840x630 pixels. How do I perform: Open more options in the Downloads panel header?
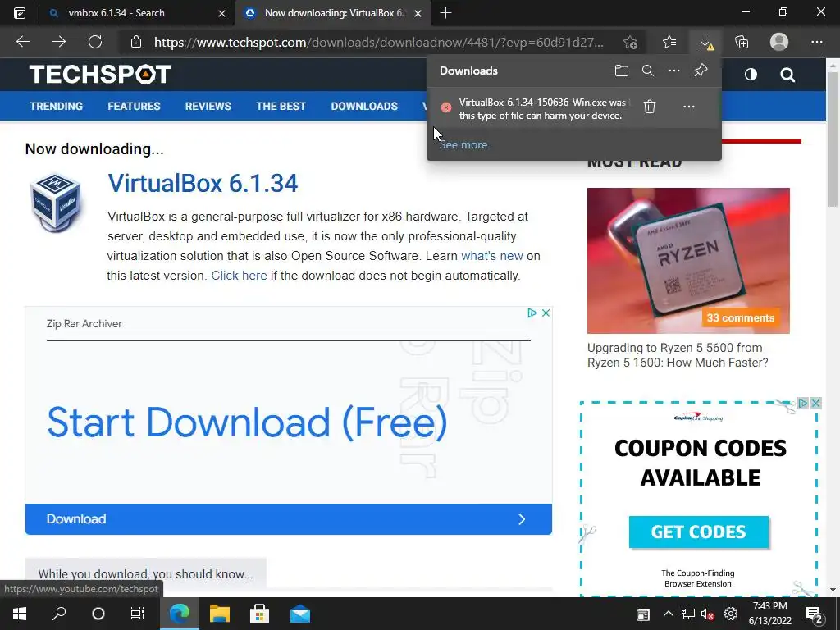coord(674,71)
